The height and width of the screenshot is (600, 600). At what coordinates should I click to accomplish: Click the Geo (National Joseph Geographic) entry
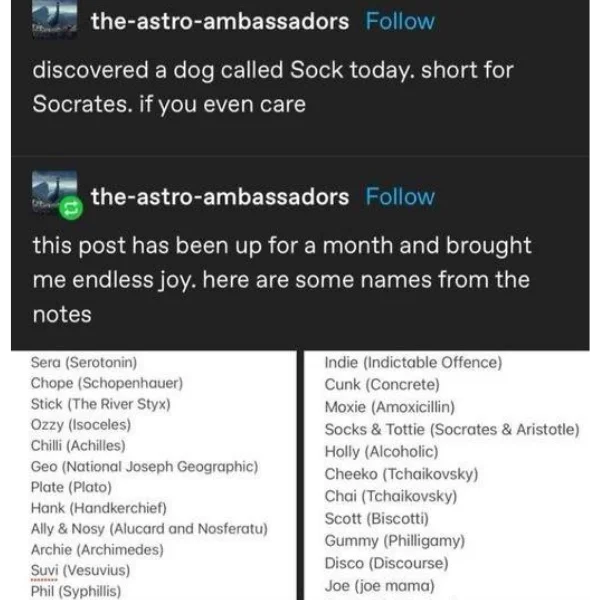coord(144,466)
